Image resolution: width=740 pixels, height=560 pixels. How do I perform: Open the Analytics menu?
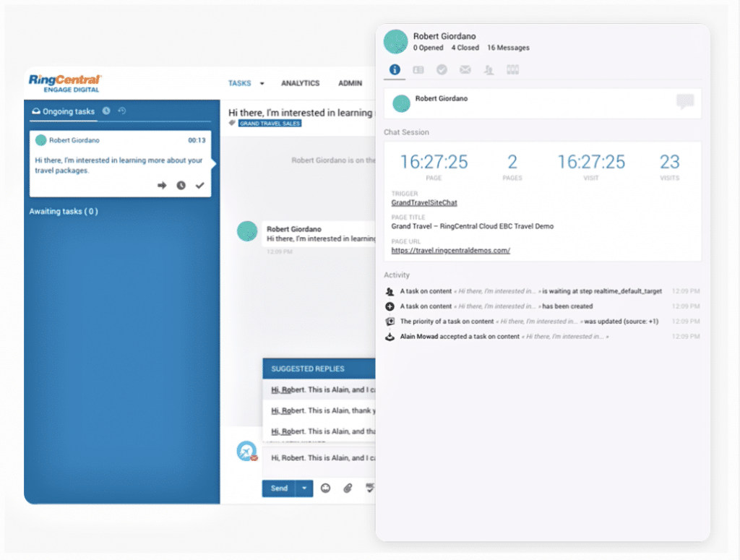coord(300,83)
